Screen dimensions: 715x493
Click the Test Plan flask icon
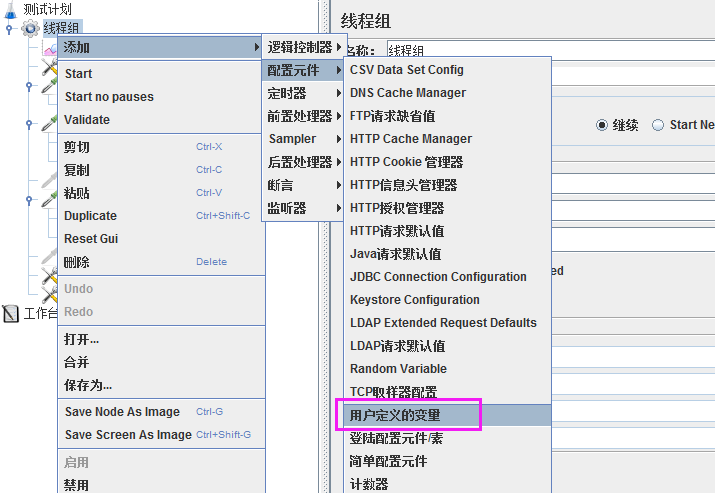(11, 9)
